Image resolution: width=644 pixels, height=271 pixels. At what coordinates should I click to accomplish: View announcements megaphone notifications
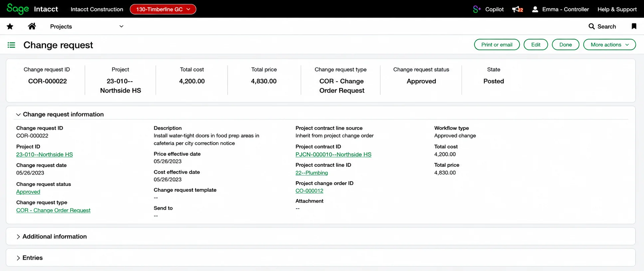click(518, 9)
